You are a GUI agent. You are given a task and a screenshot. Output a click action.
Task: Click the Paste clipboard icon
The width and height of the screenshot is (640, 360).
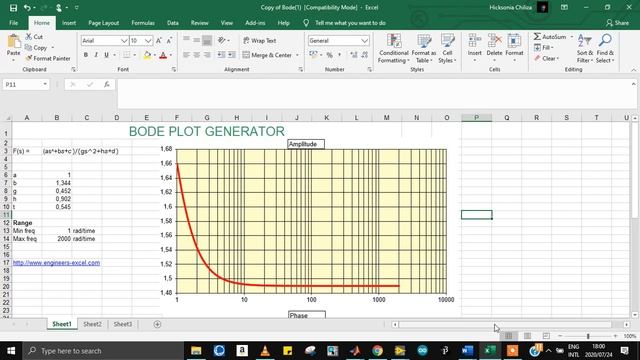point(13,41)
